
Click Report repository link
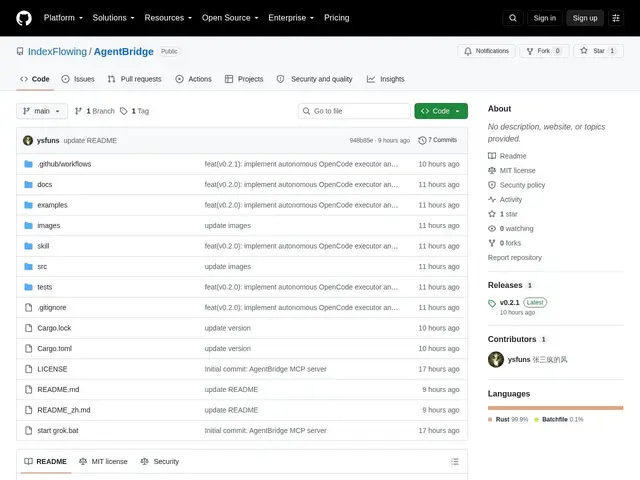[515, 258]
